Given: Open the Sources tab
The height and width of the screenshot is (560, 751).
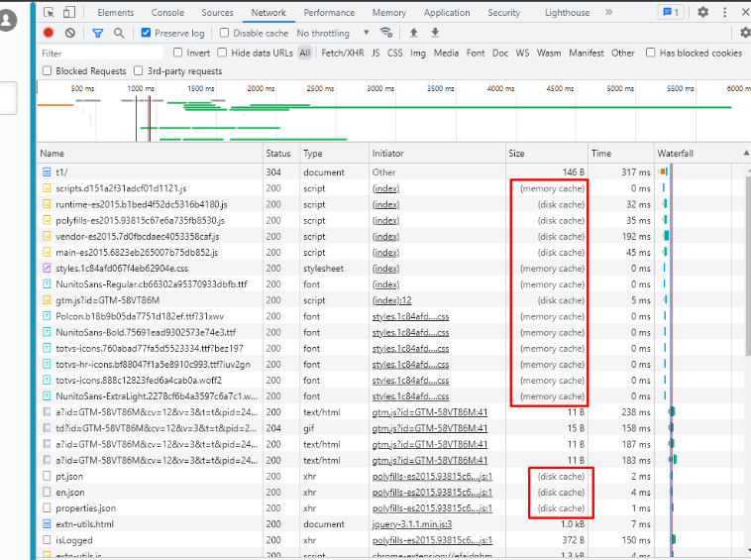Looking at the screenshot, I should 217,13.
